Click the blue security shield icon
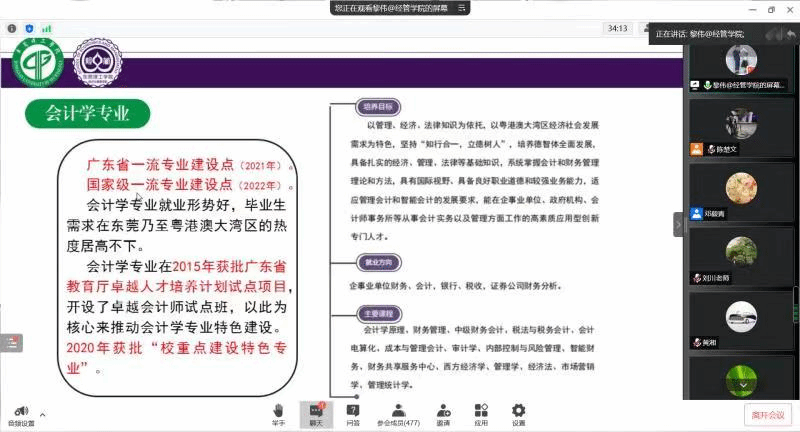Viewport: 800px width, 432px height. pyautogui.click(x=28, y=29)
